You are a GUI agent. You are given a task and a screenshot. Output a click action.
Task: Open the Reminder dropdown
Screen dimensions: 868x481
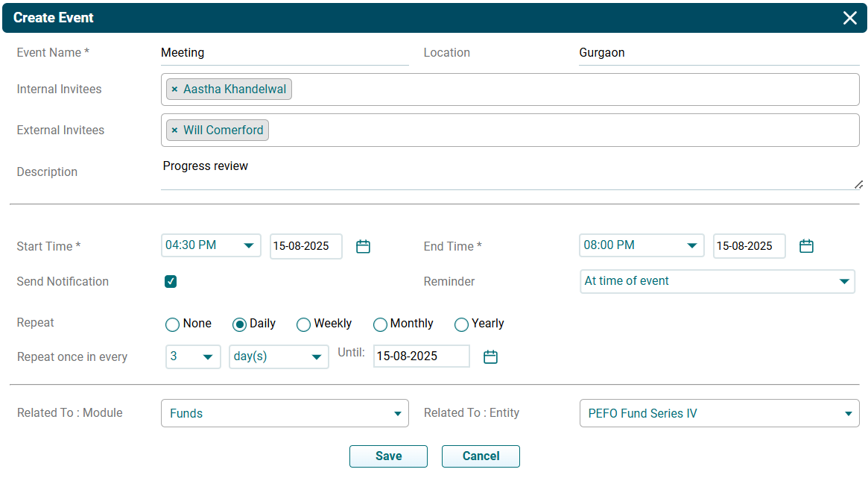click(x=717, y=281)
